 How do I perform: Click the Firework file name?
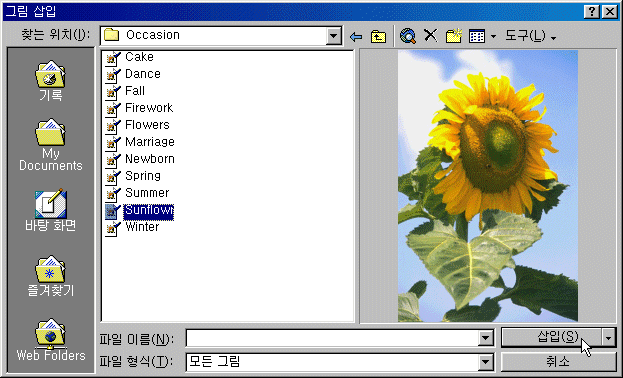(x=149, y=108)
